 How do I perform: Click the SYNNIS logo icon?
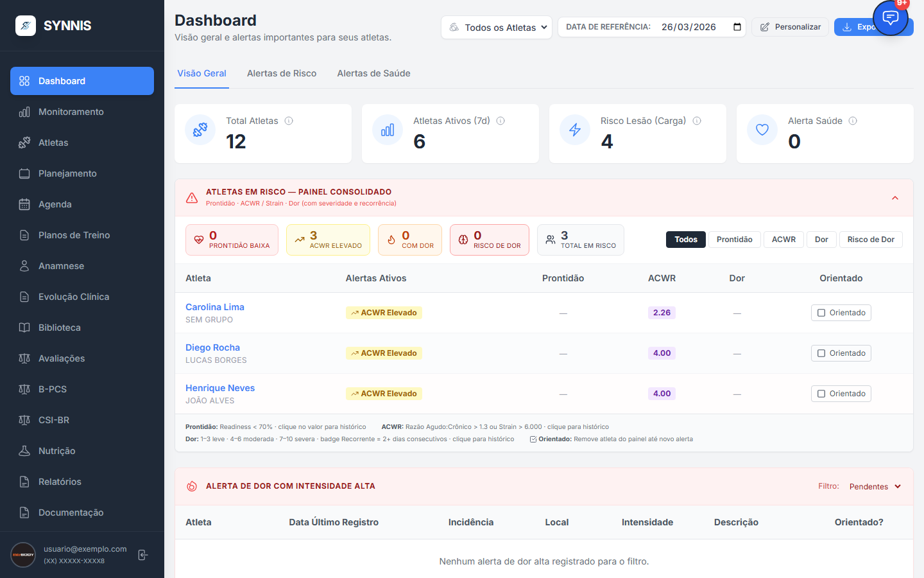pyautogui.click(x=26, y=26)
